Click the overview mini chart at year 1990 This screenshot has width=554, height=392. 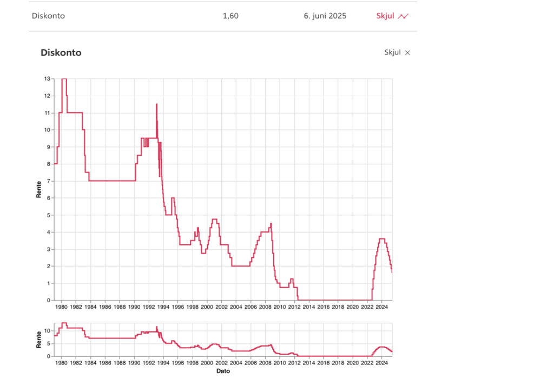coord(134,337)
